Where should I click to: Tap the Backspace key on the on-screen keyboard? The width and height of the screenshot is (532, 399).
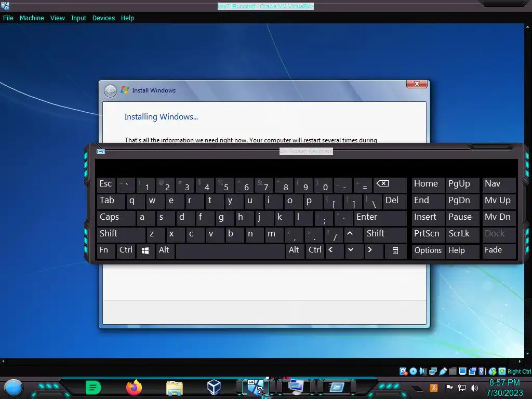tap(390, 185)
